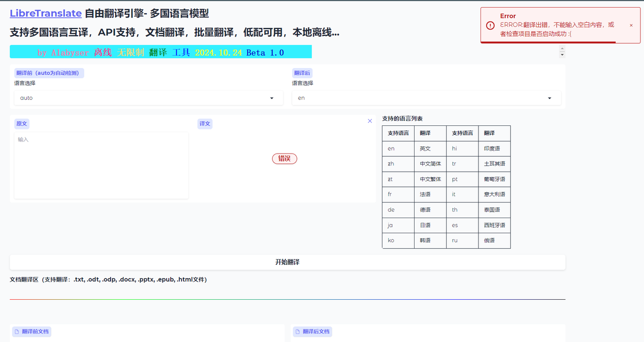The height and width of the screenshot is (342, 644).
Task: Click the 葡萄牙语 cell in the table
Action: point(494,179)
